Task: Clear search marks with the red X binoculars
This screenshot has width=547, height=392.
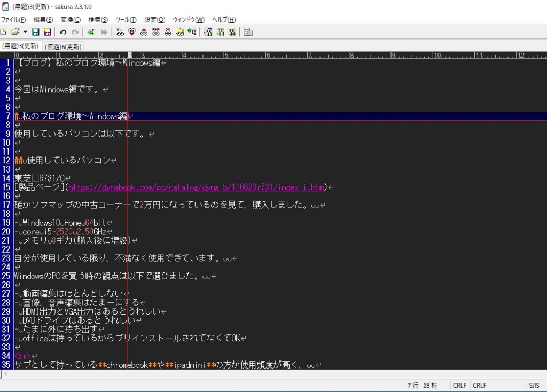Action: pos(168,32)
